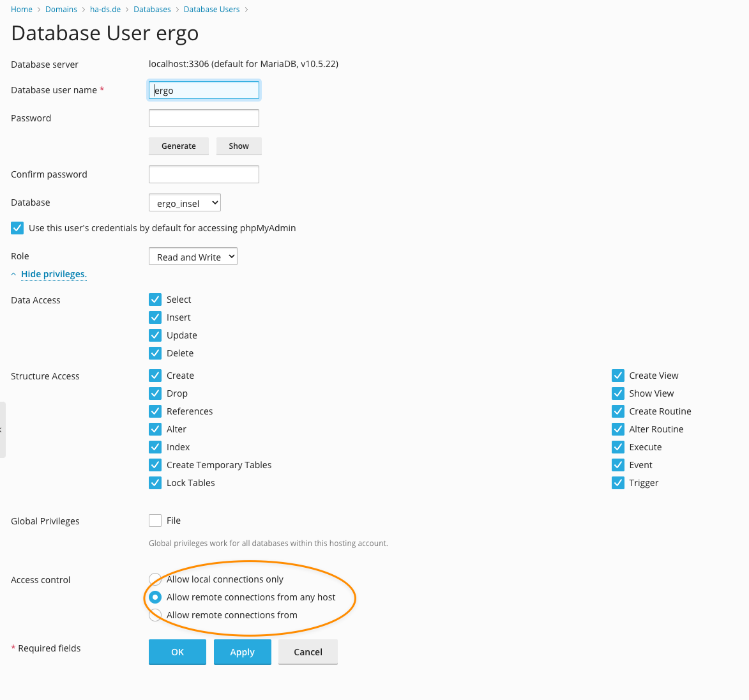Open the Database dropdown ergo_insel
Screen dimensions: 749x700
click(185, 203)
